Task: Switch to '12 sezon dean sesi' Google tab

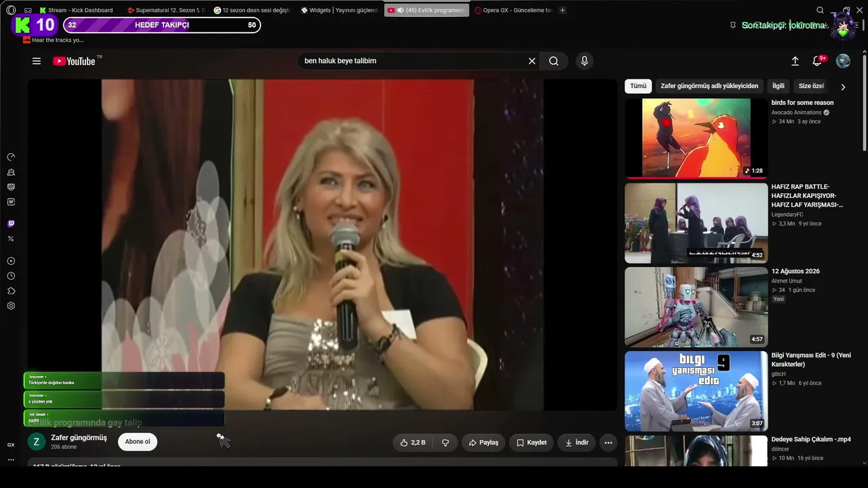Action: coord(252,10)
